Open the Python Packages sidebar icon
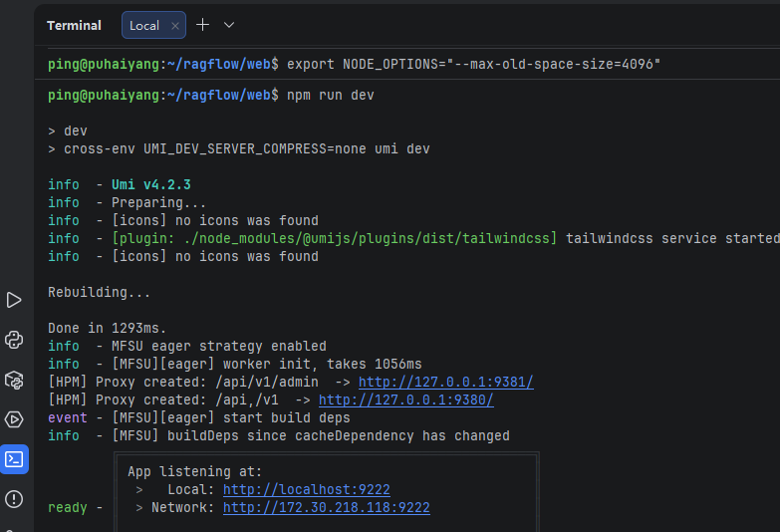The image size is (780, 532). [14, 380]
